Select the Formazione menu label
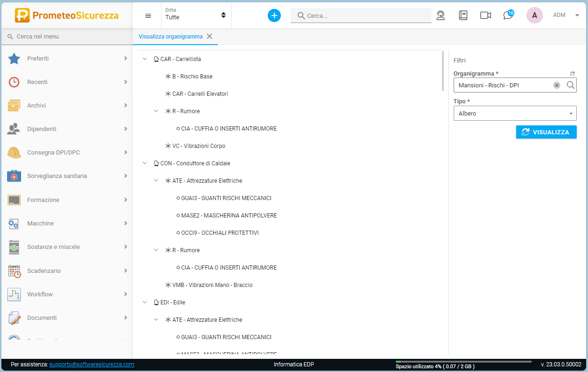588x372 pixels. click(x=43, y=200)
